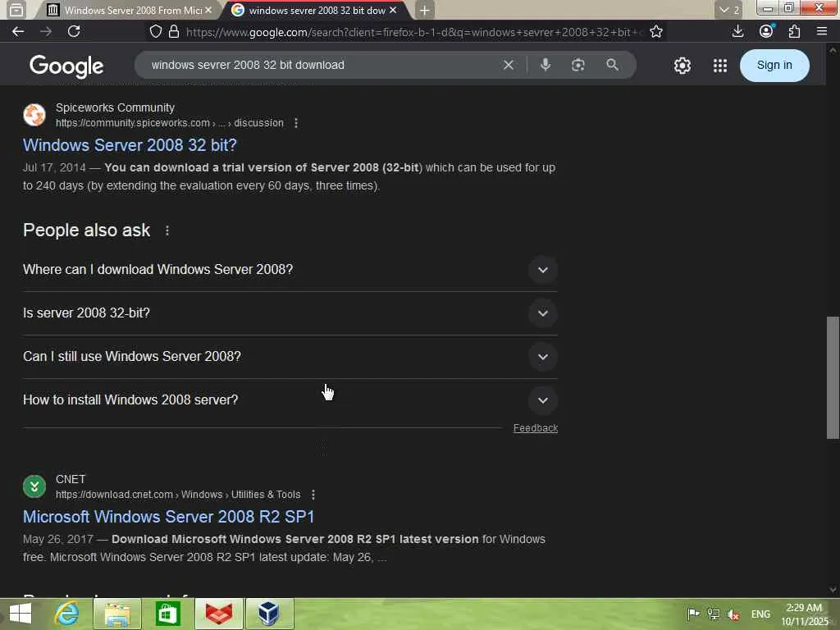This screenshot has width=840, height=630.
Task: Open the People also ask options menu
Action: click(x=167, y=231)
